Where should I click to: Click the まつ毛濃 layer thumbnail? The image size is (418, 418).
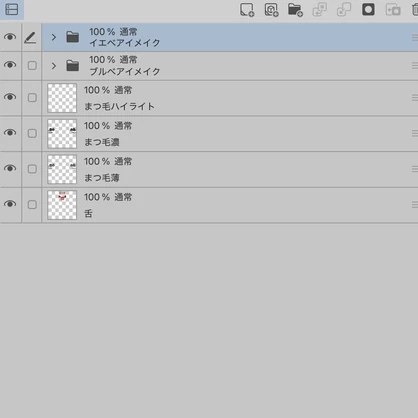pyautogui.click(x=62, y=134)
